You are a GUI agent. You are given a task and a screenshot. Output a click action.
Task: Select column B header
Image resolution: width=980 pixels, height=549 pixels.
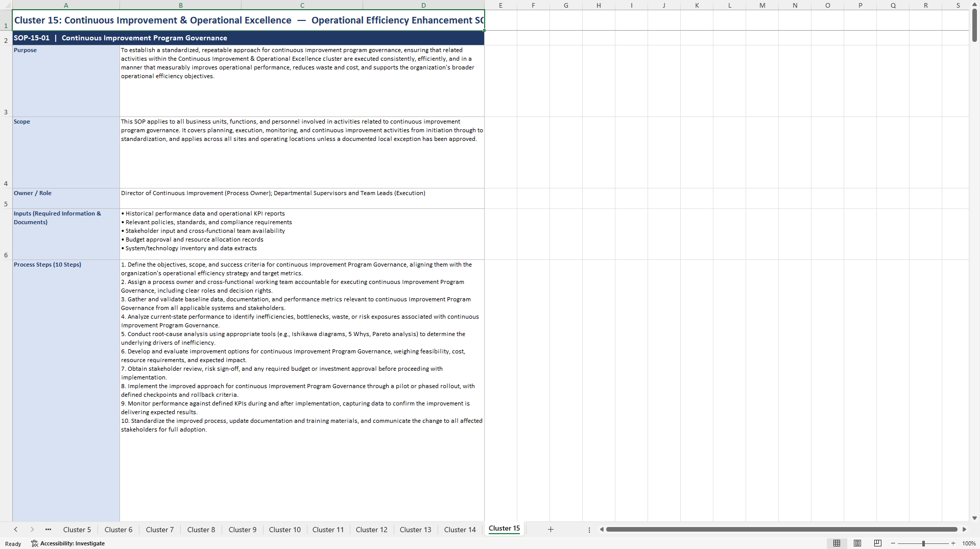(180, 5)
